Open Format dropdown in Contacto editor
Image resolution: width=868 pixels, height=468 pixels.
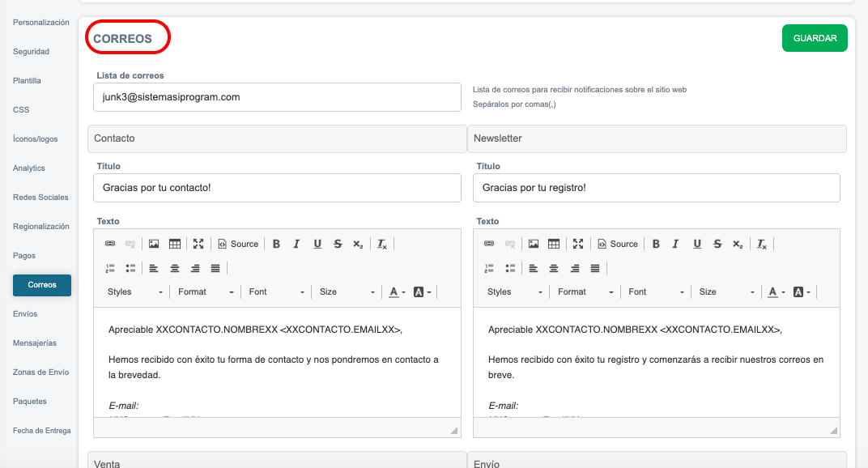point(206,291)
